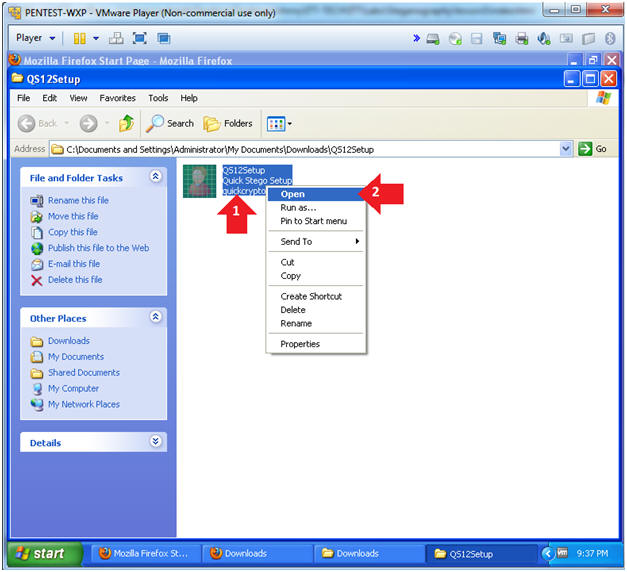Open the Player menu dropdown in VMware

[35, 38]
